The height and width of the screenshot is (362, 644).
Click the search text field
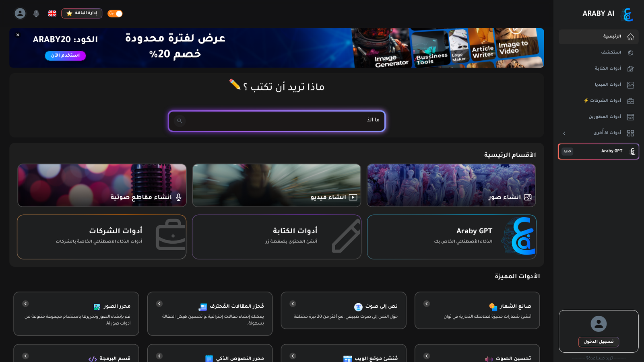coord(277,121)
